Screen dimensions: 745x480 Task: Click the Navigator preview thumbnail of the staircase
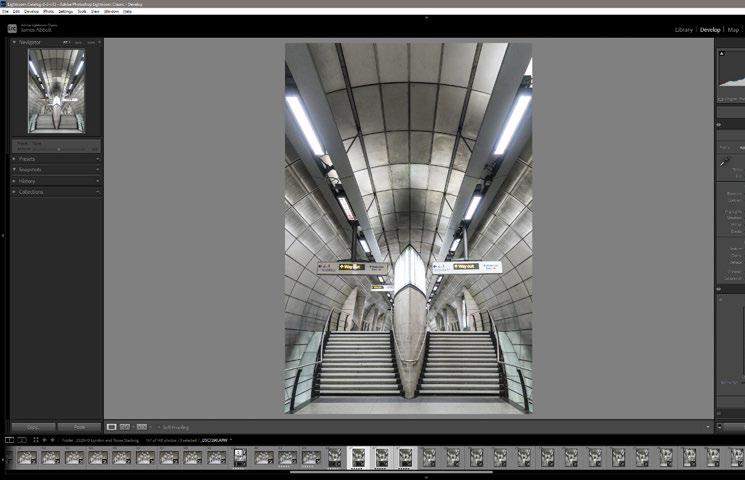pos(56,91)
